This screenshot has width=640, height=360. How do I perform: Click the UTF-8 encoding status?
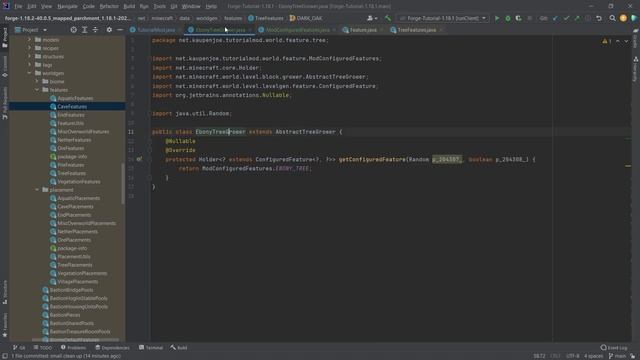(573, 356)
